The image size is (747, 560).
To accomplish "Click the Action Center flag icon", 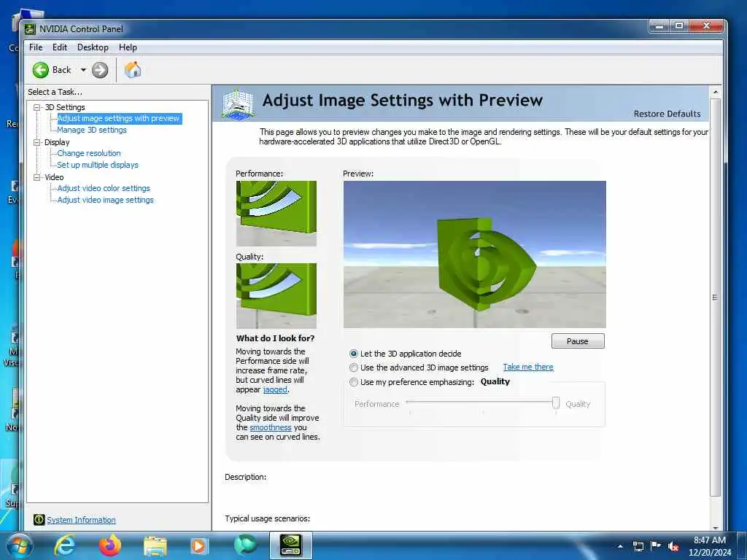I will pyautogui.click(x=656, y=546).
